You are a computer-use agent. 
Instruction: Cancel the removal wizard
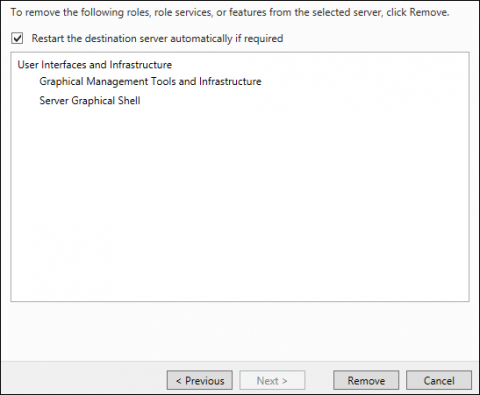point(439,380)
